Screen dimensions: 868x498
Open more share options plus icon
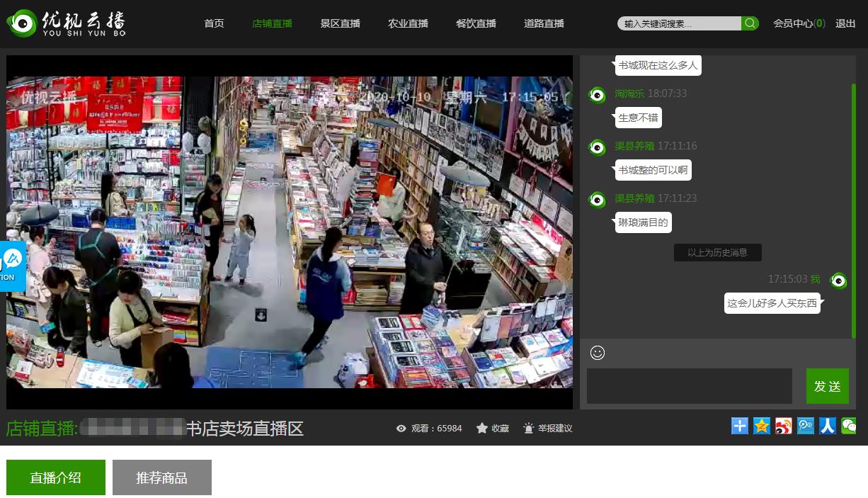coord(740,426)
